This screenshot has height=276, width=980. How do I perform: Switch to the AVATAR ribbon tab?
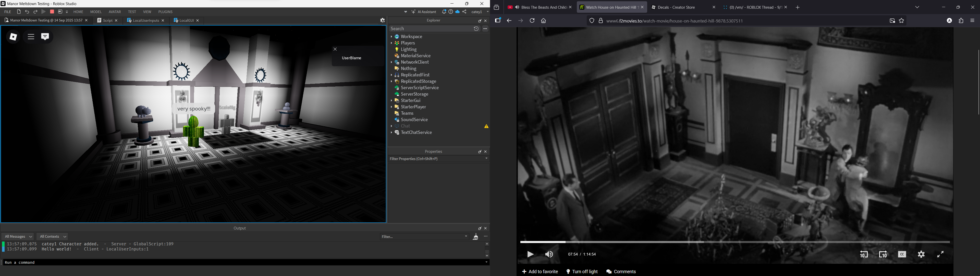(115, 12)
